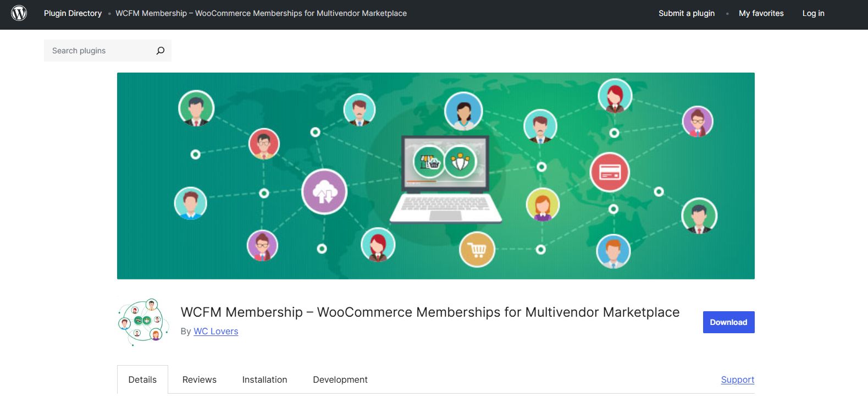Open the Plugin Directory link

(73, 13)
